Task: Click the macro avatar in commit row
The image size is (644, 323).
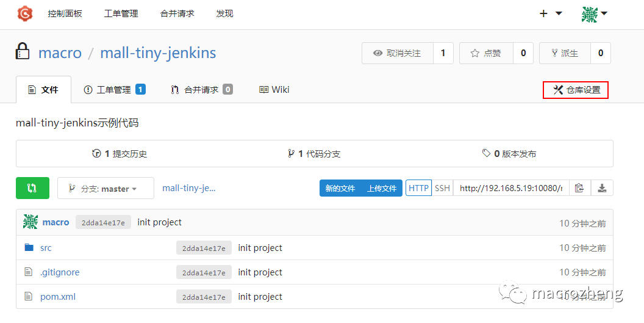Action: coord(30,222)
